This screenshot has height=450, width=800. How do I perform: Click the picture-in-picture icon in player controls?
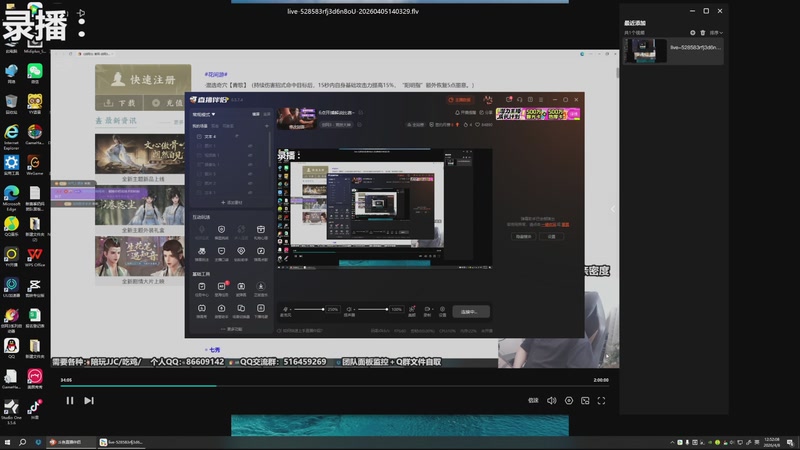585,401
